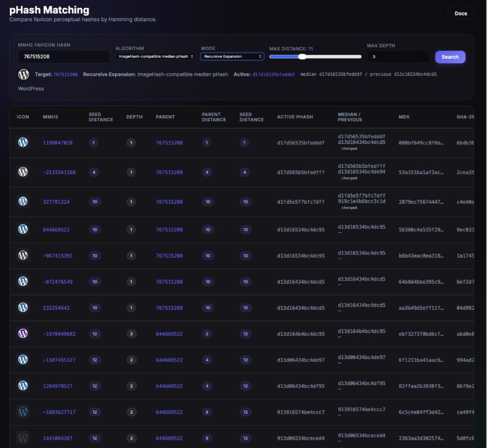Click changed tag in row 327781224

pos(349,207)
